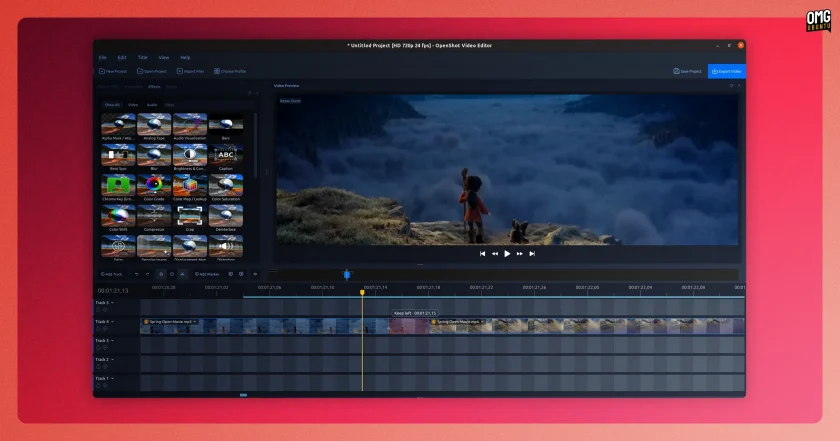Click the Choose Profile button
Image resolution: width=840 pixels, height=441 pixels.
pyautogui.click(x=230, y=71)
